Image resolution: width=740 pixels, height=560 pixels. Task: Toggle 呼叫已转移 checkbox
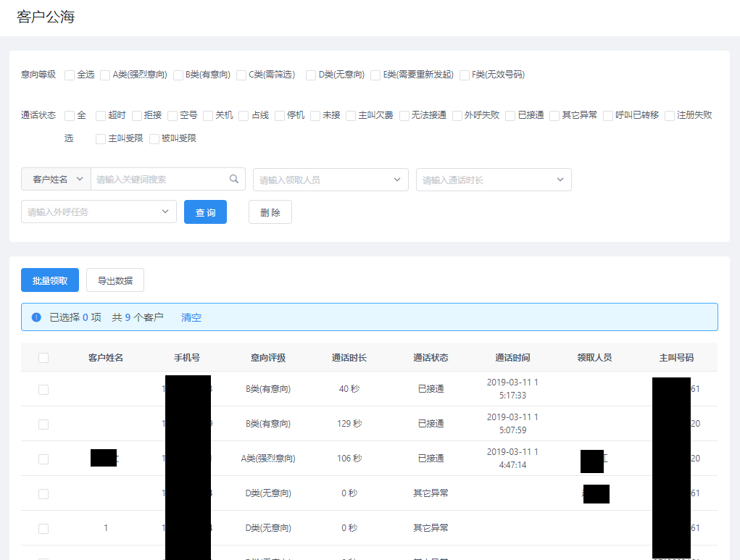click(x=608, y=116)
